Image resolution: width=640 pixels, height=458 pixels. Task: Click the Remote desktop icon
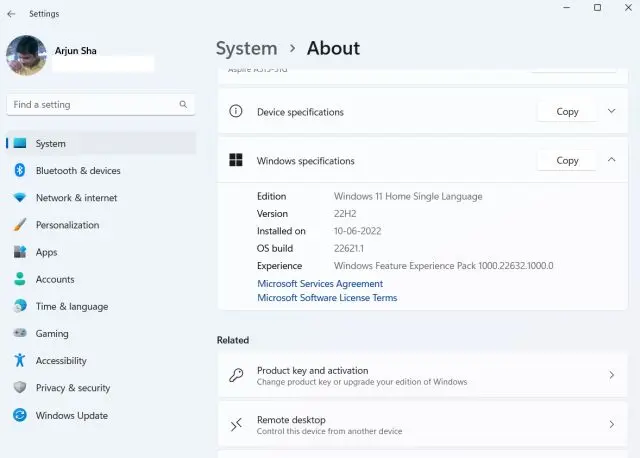click(236, 425)
